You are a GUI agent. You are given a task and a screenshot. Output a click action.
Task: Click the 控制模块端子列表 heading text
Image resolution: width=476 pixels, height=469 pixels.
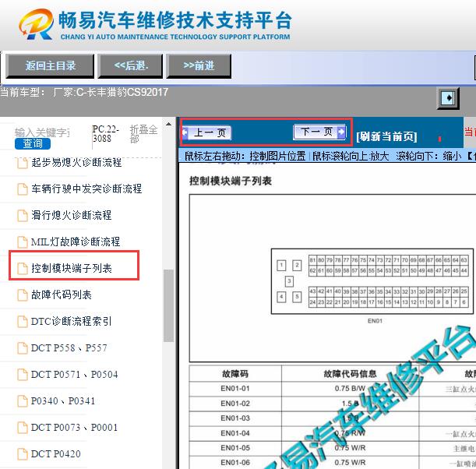click(x=231, y=181)
